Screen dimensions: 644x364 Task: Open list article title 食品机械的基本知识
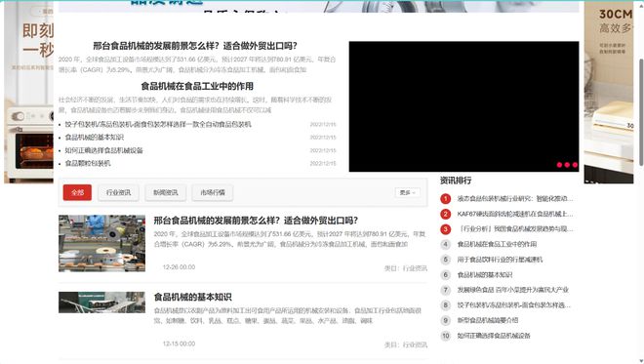pyautogui.click(x=192, y=297)
